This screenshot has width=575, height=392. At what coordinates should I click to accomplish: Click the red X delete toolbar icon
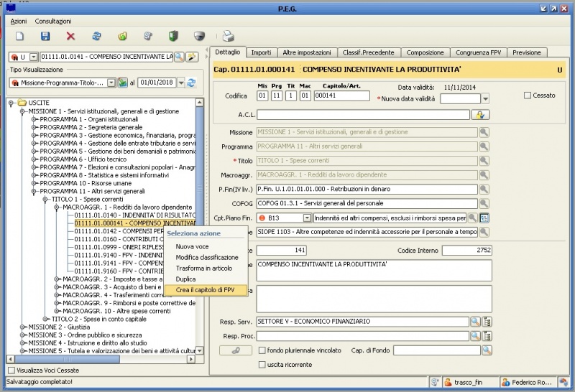coord(70,36)
